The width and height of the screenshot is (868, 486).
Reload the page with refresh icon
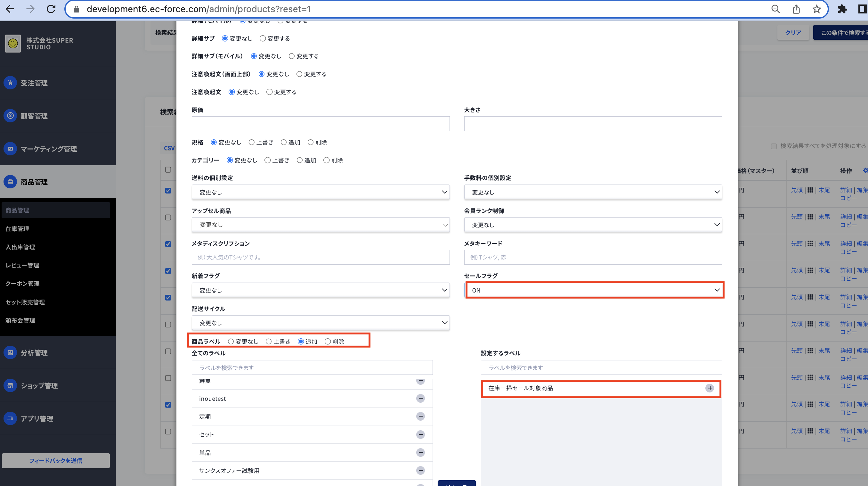51,9
